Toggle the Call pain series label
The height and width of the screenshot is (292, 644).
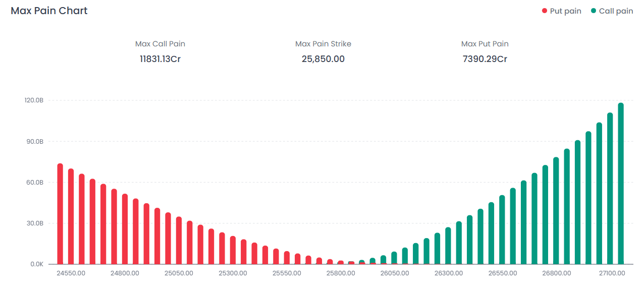[x=616, y=11]
